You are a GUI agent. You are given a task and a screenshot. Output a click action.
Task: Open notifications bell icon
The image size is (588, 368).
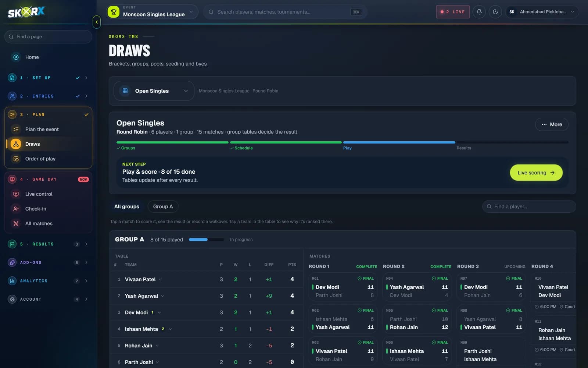tap(479, 12)
